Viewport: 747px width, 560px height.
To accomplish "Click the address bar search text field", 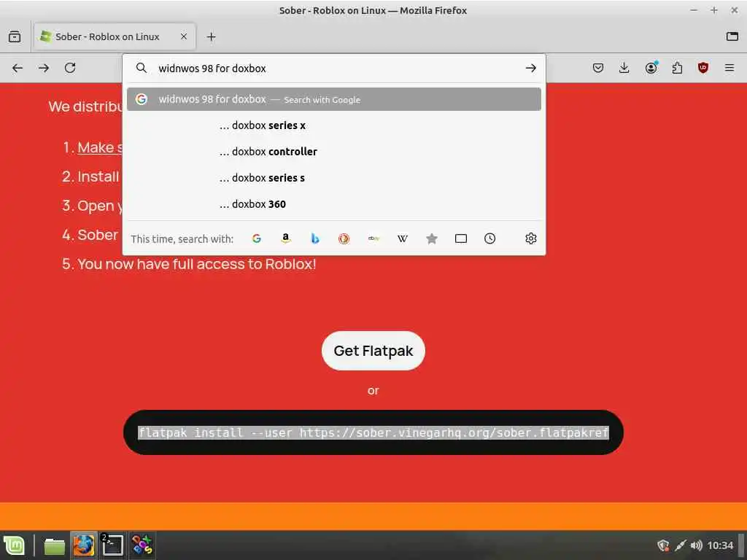I will tap(333, 68).
